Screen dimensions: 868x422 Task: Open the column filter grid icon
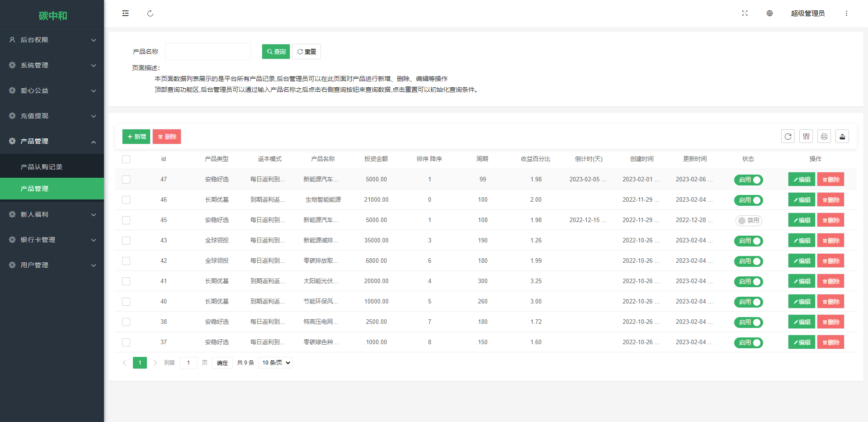coord(806,137)
